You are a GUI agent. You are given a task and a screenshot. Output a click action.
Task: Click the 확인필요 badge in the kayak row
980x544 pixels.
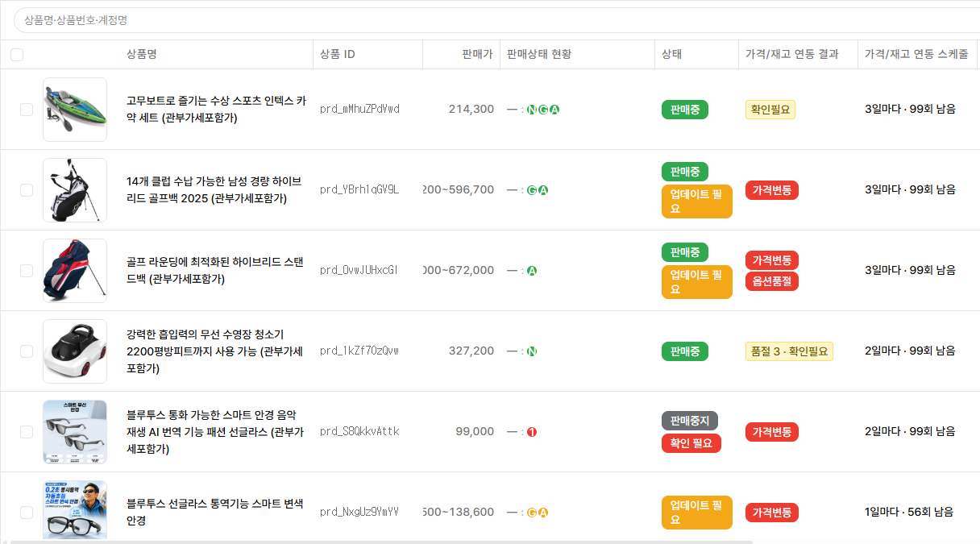coord(770,110)
